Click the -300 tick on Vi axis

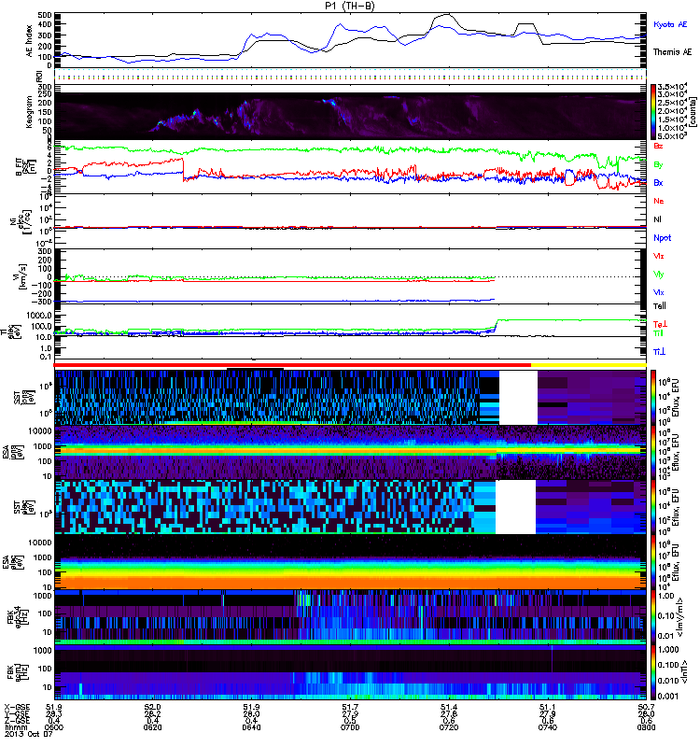[43, 301]
